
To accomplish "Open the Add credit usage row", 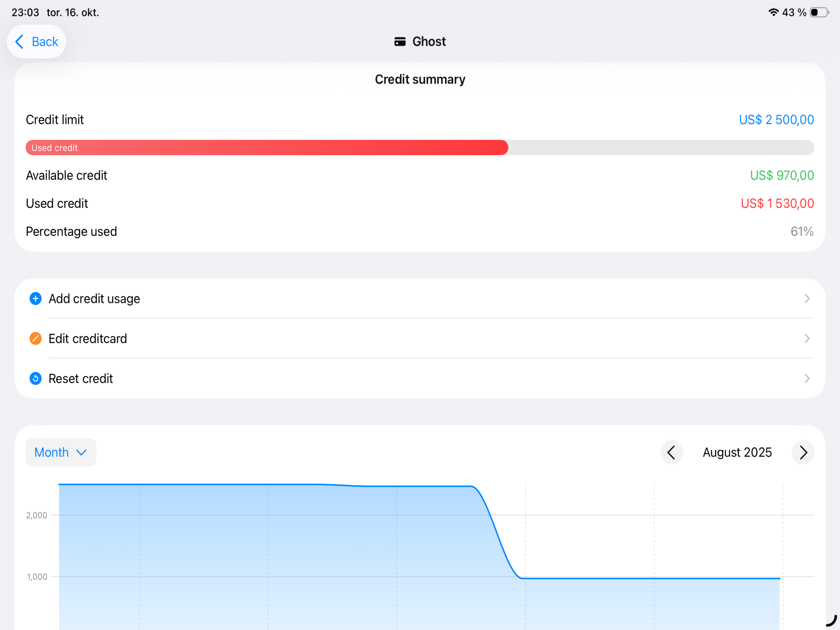I will (420, 299).
